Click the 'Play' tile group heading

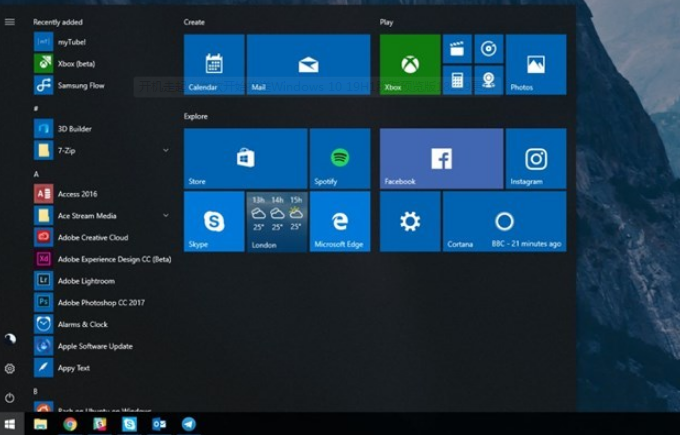point(386,22)
